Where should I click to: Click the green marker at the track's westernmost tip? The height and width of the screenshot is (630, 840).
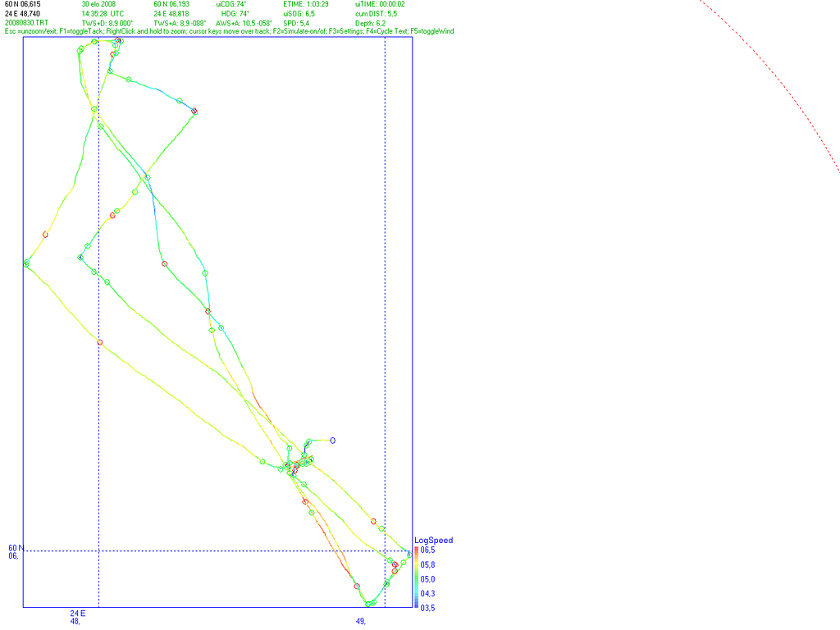tap(26, 263)
